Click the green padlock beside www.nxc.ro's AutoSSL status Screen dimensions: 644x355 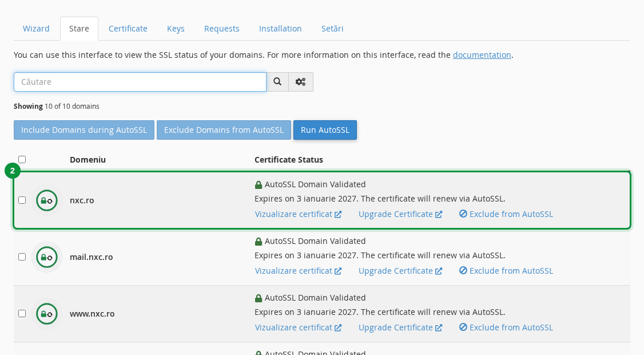(x=259, y=298)
